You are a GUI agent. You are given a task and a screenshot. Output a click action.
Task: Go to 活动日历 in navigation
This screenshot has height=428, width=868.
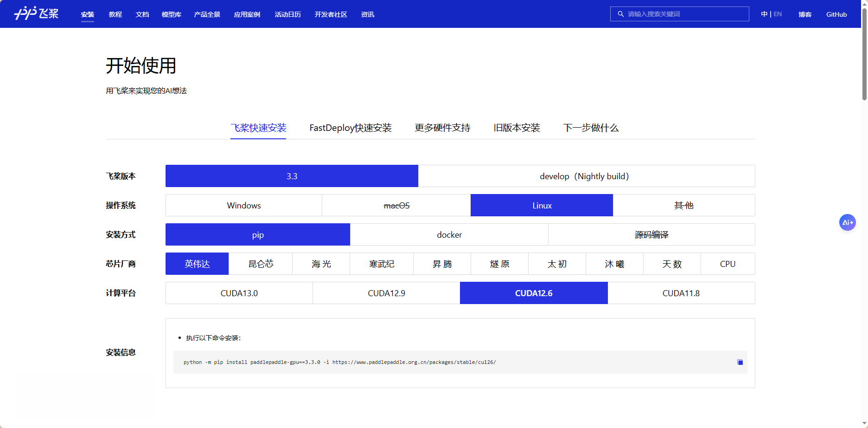pos(288,14)
